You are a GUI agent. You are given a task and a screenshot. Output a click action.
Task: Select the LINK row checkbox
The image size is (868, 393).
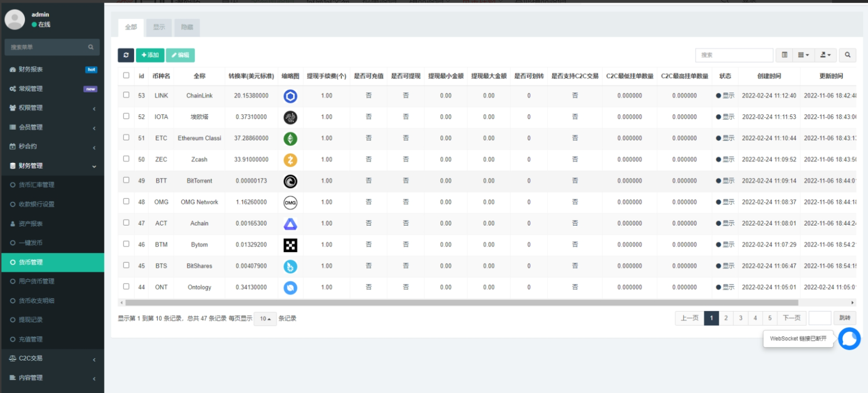point(126,95)
